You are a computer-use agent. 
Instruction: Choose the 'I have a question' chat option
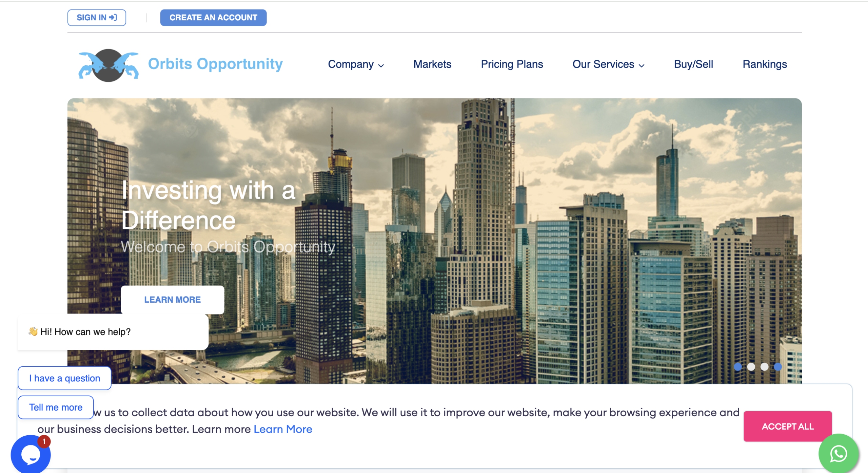tap(64, 378)
